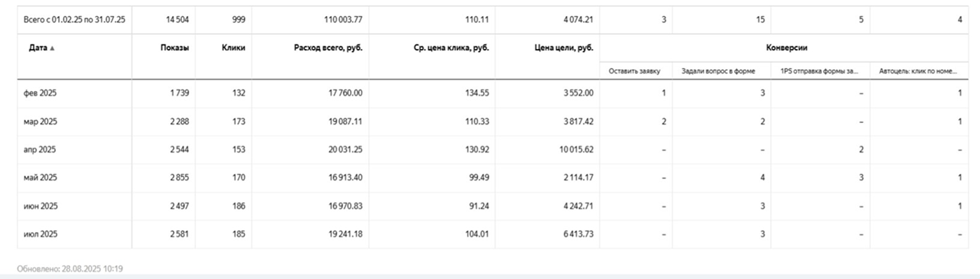This screenshot has width=980, height=279.
Task: Click the Автоцель: клик по номе… subheader
Action: point(918,71)
